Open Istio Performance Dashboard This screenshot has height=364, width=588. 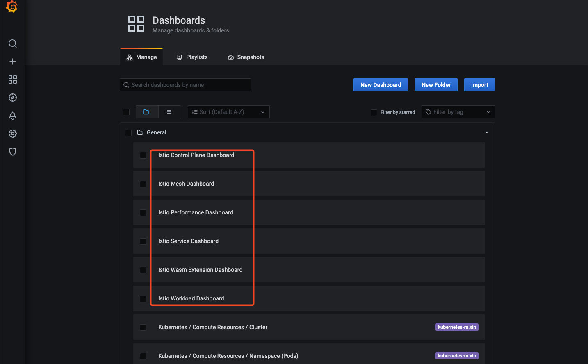196,212
